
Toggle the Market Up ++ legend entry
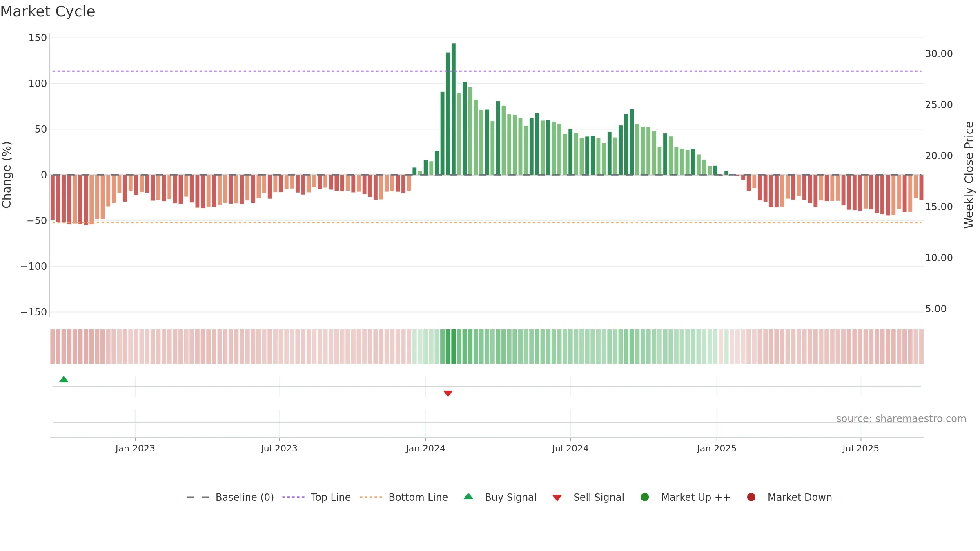(x=686, y=497)
